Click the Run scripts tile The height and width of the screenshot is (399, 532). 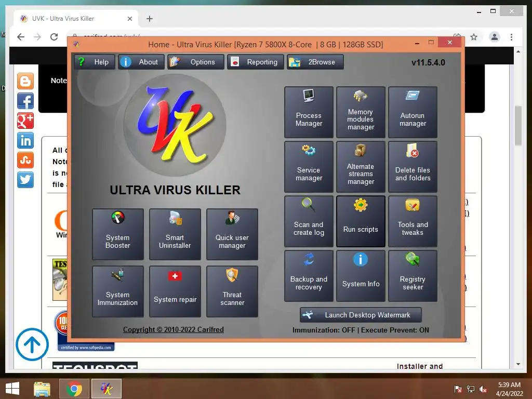pos(361,221)
